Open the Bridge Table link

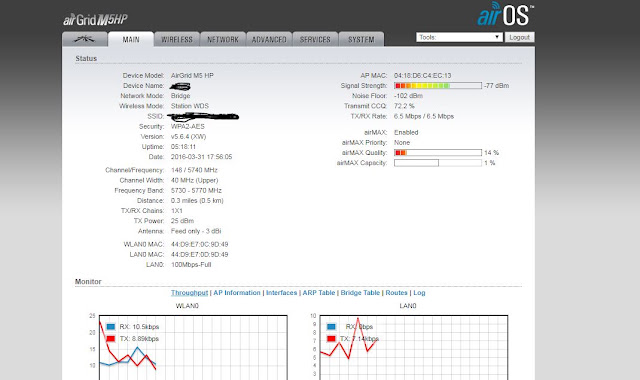pyautogui.click(x=360, y=293)
